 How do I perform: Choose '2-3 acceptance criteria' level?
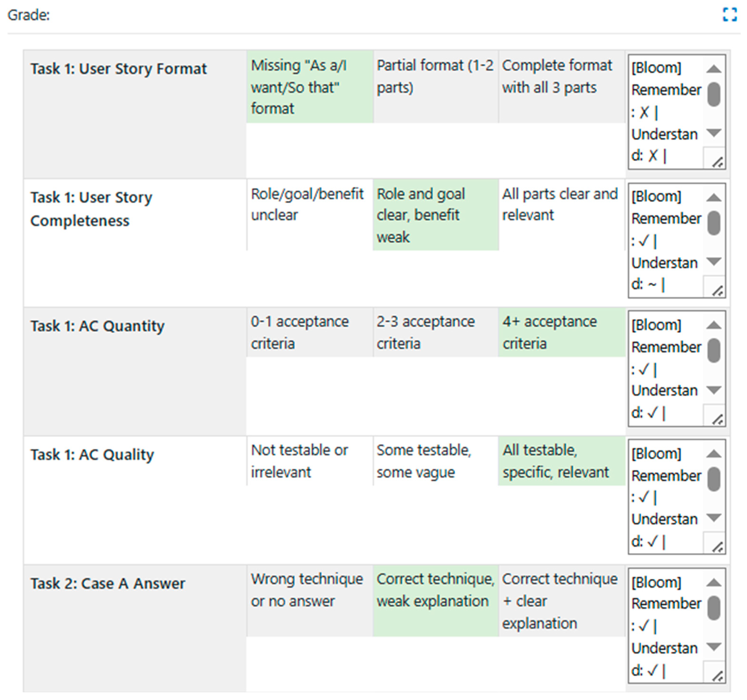coord(435,332)
